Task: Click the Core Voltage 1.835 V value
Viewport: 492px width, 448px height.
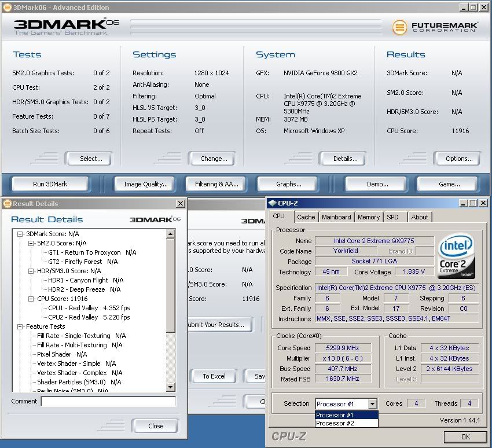Action: [x=414, y=271]
